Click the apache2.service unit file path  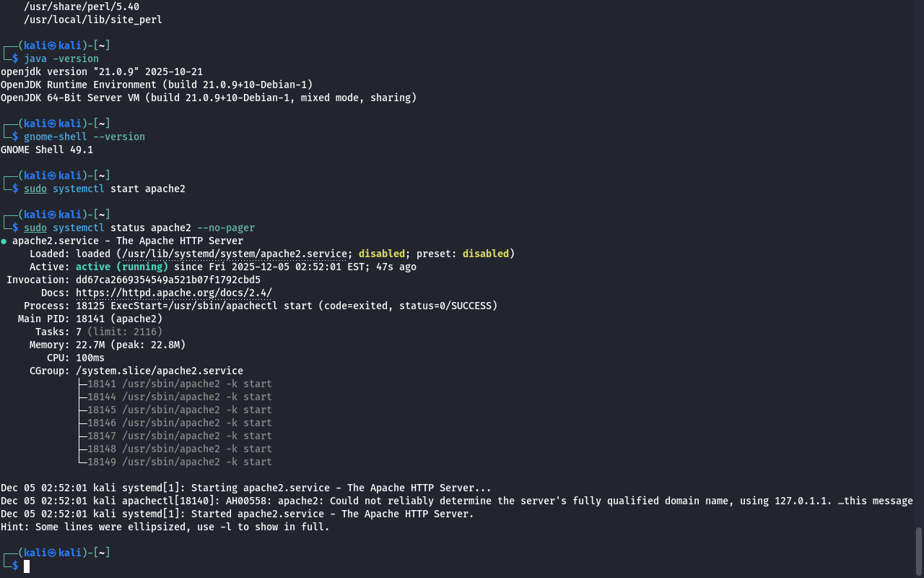(236, 254)
